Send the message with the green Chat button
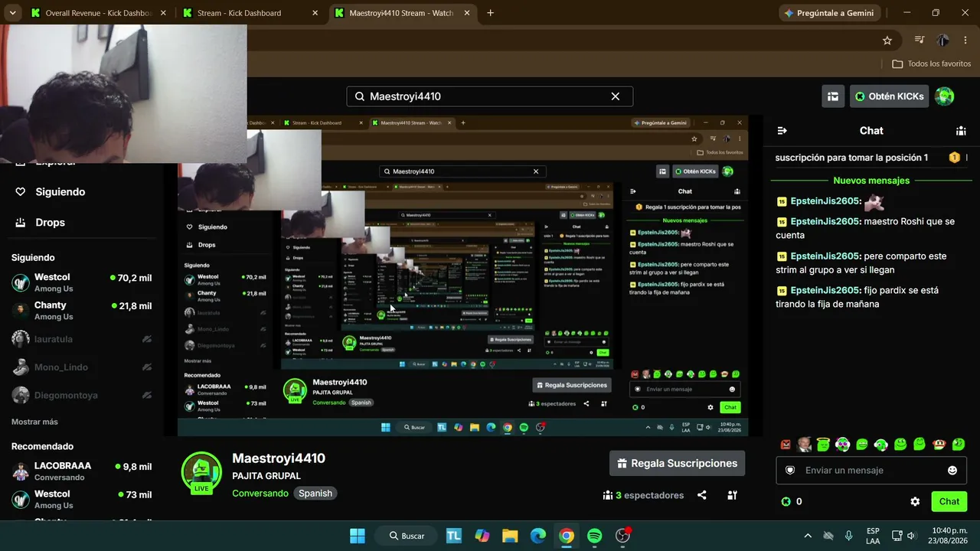 949,502
